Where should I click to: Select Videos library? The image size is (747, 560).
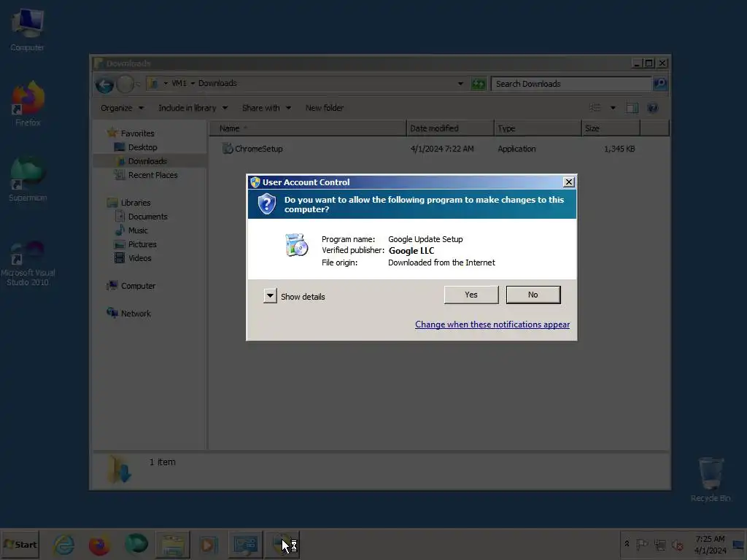pos(133,257)
